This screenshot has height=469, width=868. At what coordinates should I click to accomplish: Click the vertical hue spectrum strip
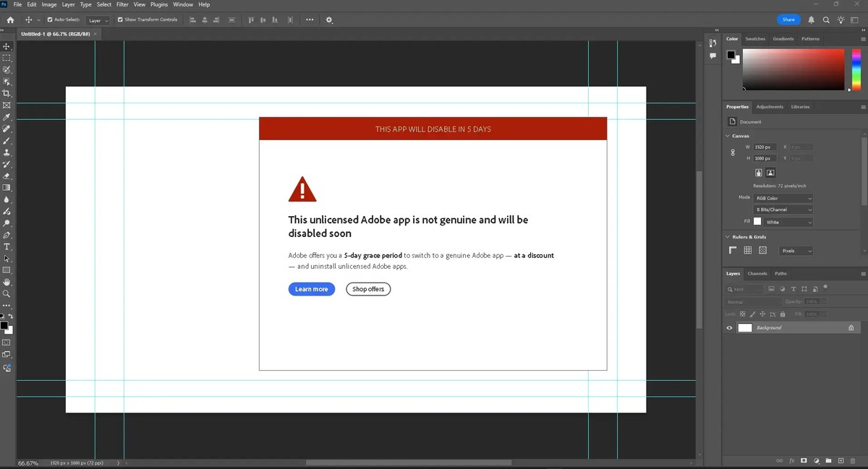pos(856,69)
